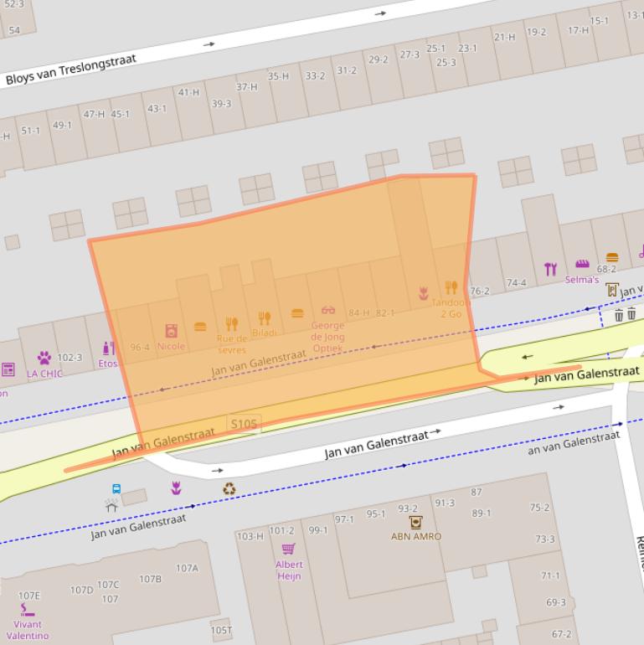Select the burger icon next to Nicole
644x645 pixels.
coord(200,327)
